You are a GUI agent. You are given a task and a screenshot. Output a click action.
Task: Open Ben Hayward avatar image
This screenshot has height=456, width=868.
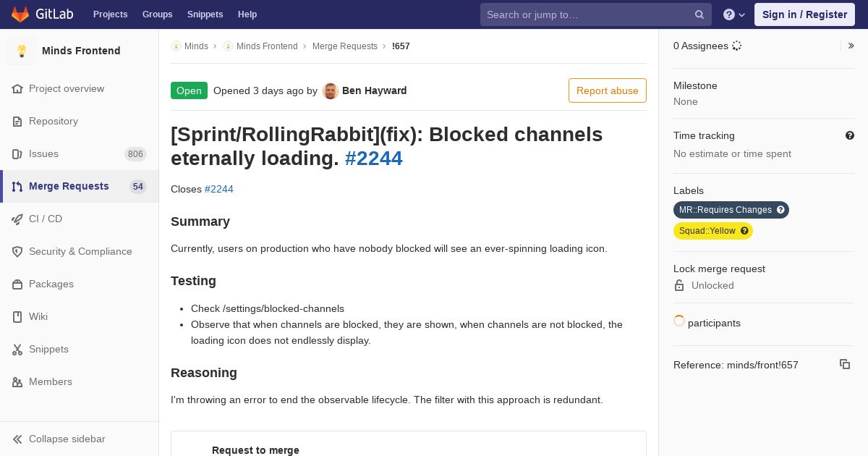331,90
